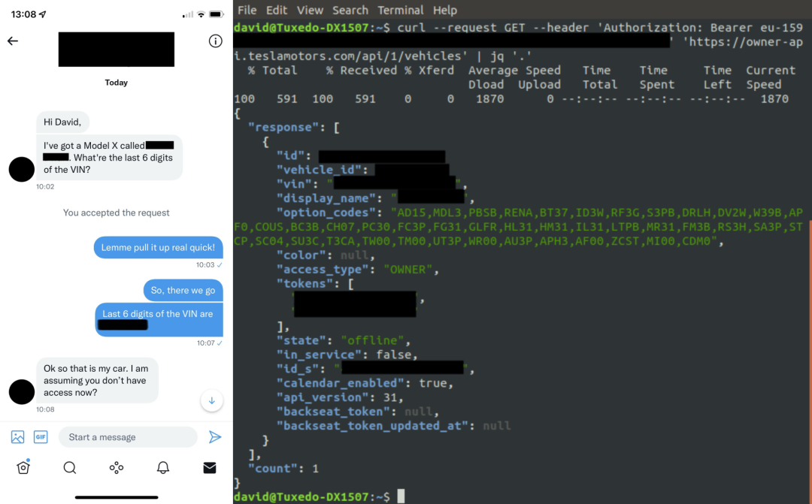Click the "access_type" key in terminal
Viewport: 812px width, 504px height.
tap(326, 270)
